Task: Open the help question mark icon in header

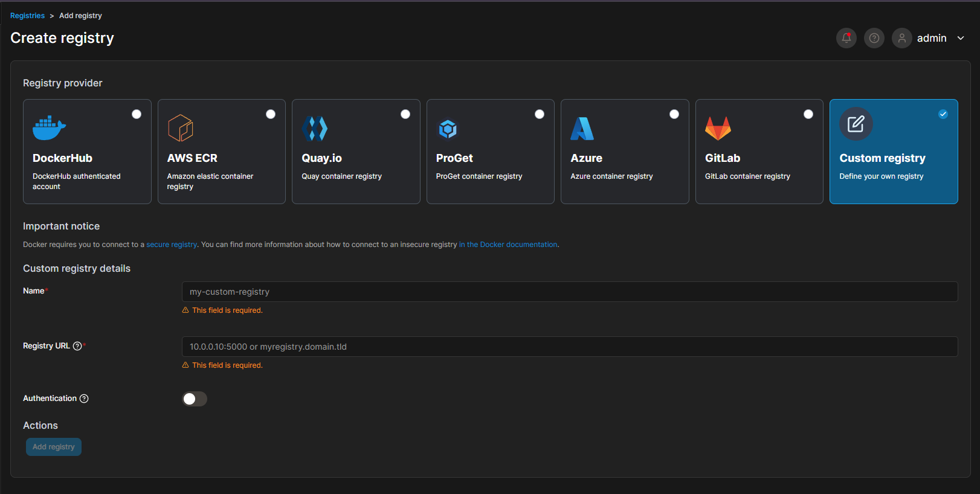Action: (874, 38)
